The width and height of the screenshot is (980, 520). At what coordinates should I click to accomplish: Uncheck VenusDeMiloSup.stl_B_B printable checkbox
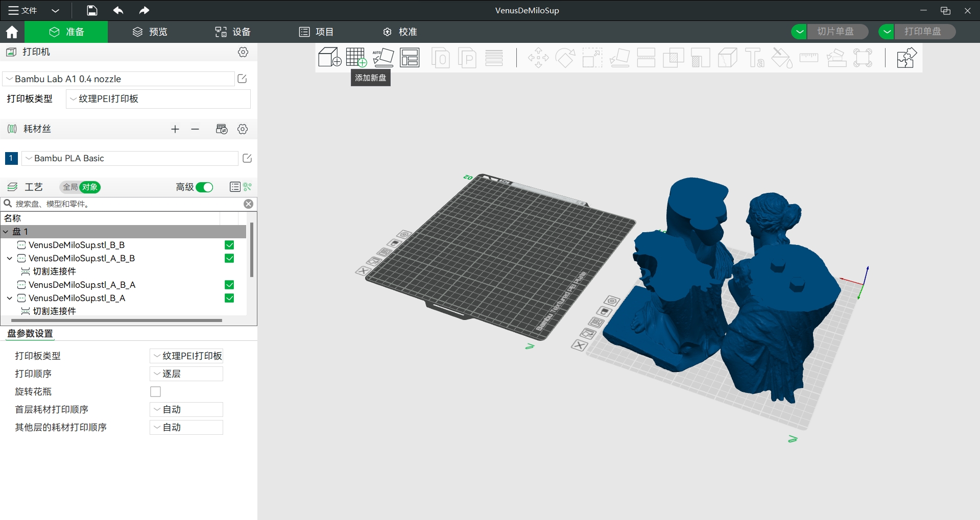[x=229, y=245]
